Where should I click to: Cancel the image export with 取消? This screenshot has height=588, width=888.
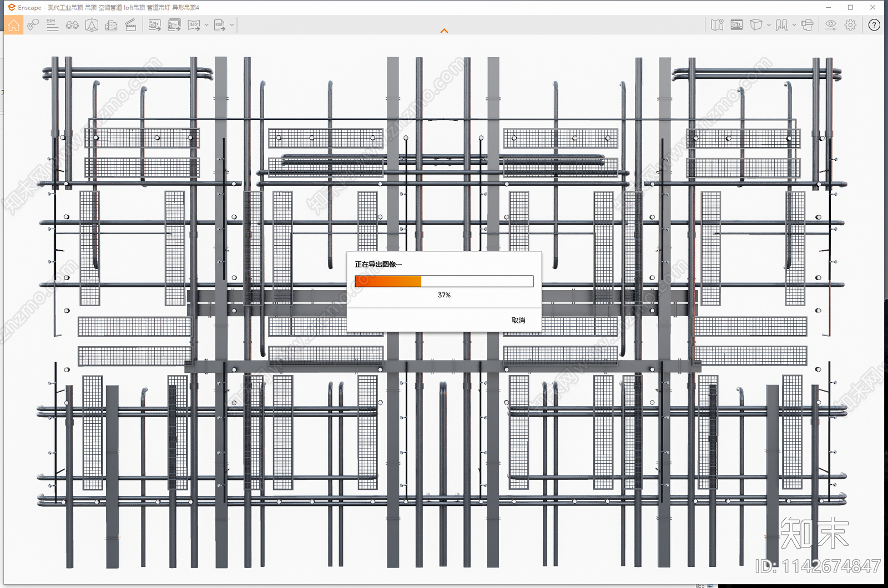pyautogui.click(x=518, y=321)
